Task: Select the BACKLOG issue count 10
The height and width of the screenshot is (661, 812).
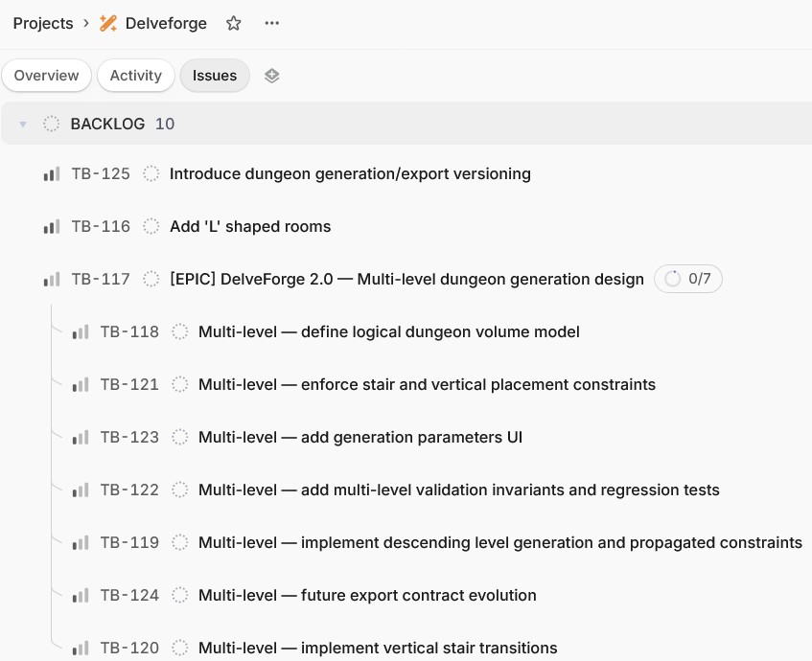Action: 165,125
